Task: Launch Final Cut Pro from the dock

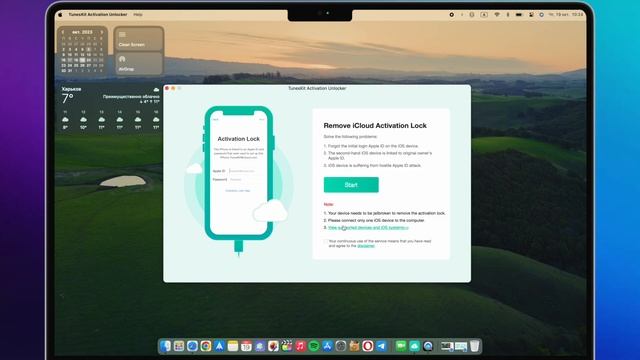Action: coord(287,346)
